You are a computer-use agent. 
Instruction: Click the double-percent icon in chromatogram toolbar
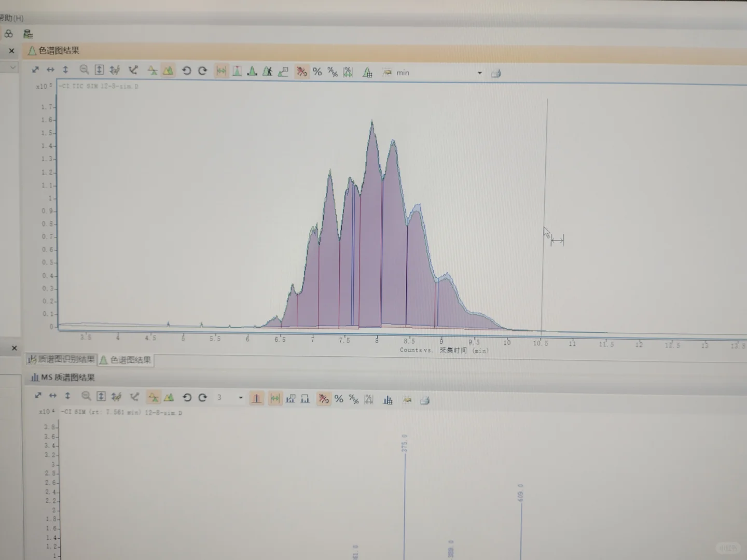click(333, 72)
